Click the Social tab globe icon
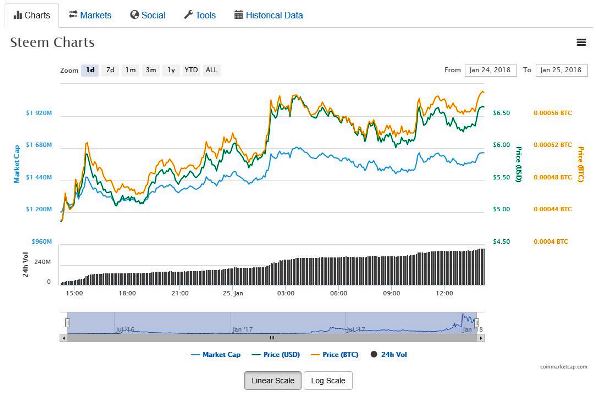This screenshot has height=399, width=596. (x=134, y=15)
